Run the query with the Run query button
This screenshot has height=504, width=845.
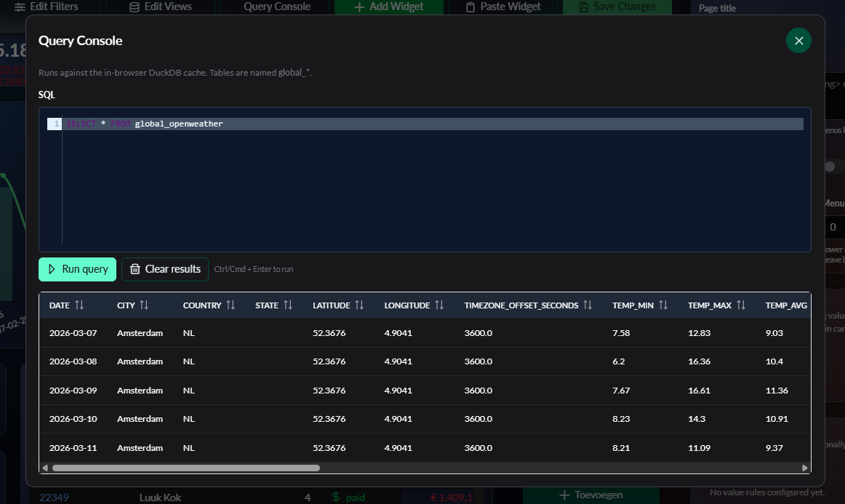(77, 269)
